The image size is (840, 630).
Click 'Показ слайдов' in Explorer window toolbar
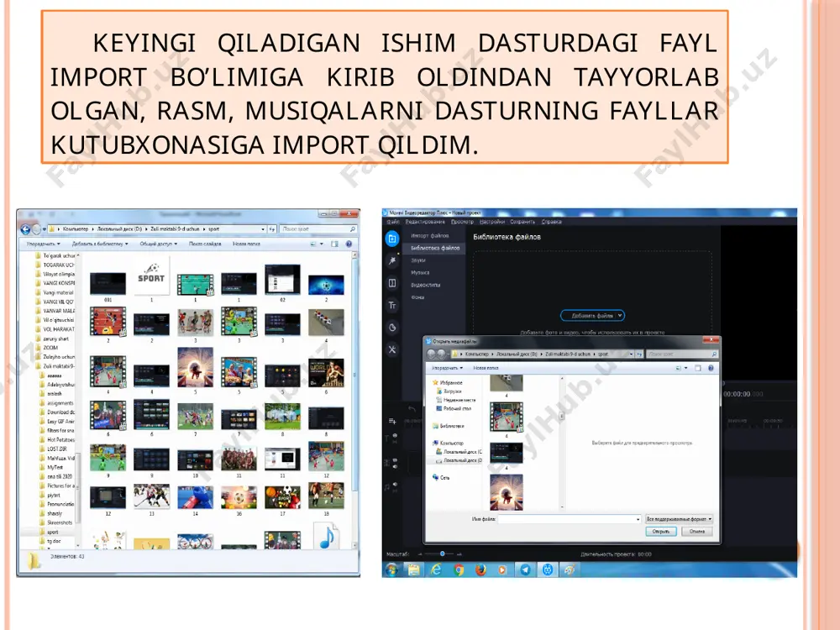coord(205,244)
